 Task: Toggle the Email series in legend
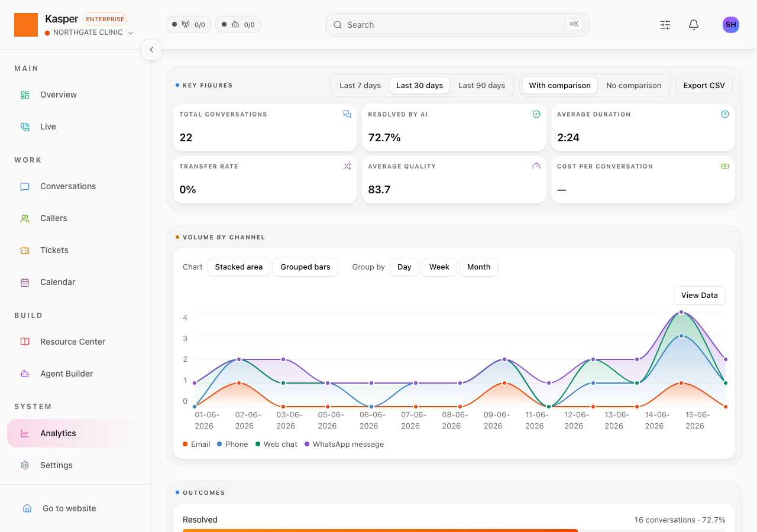[196, 445]
